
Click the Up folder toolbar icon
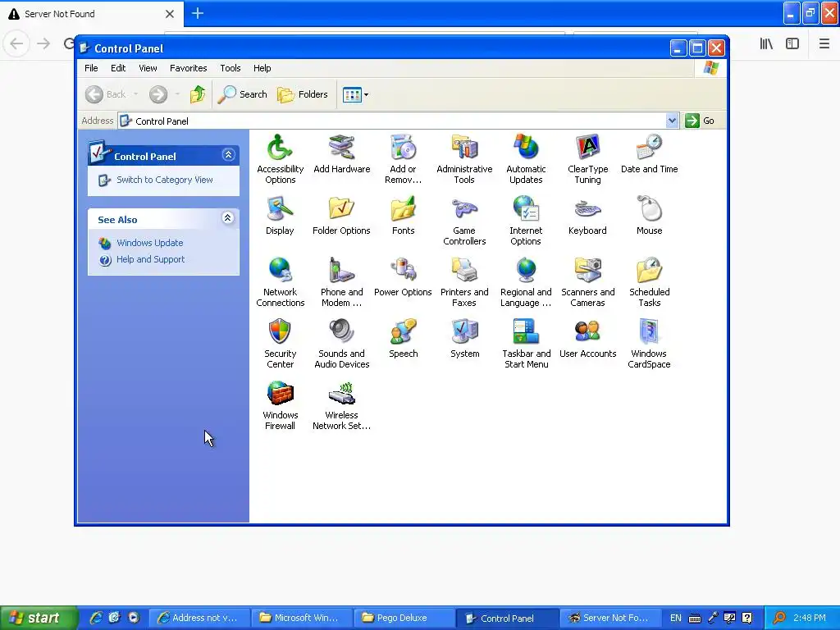[x=198, y=94]
